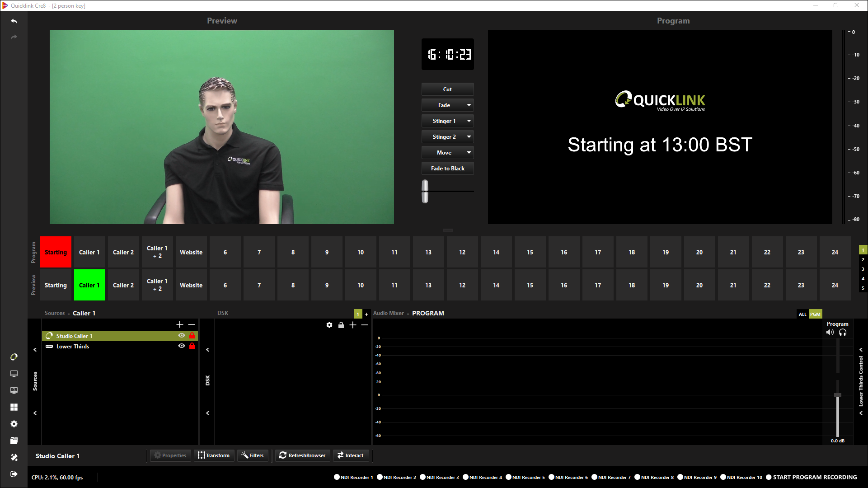Image resolution: width=868 pixels, height=488 pixels.
Task: Click the Program volume fader handle
Action: click(x=838, y=395)
